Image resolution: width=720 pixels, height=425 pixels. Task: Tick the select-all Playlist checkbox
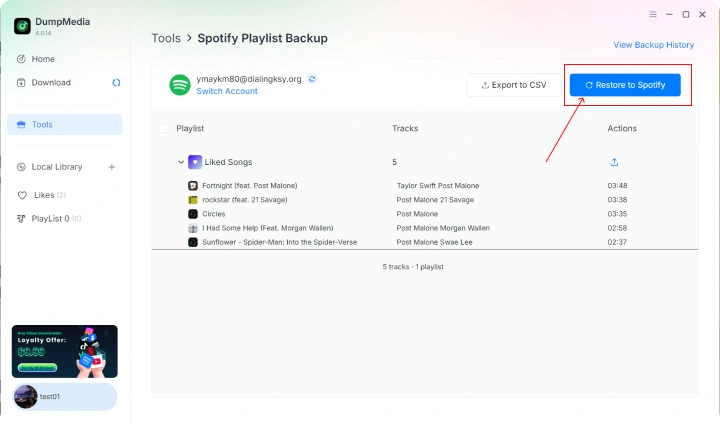click(163, 129)
